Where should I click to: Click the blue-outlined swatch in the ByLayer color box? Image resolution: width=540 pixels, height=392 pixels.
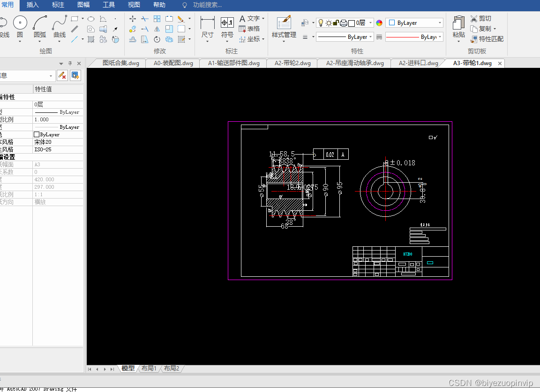[392, 23]
